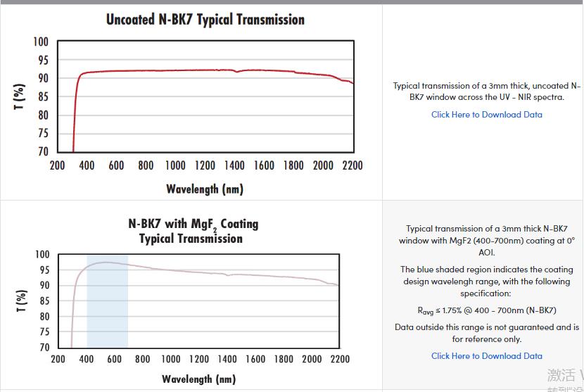Click the MgF2 (400-700nm) coating description paragraph
Viewport: 584px width, 392px height.
point(486,240)
